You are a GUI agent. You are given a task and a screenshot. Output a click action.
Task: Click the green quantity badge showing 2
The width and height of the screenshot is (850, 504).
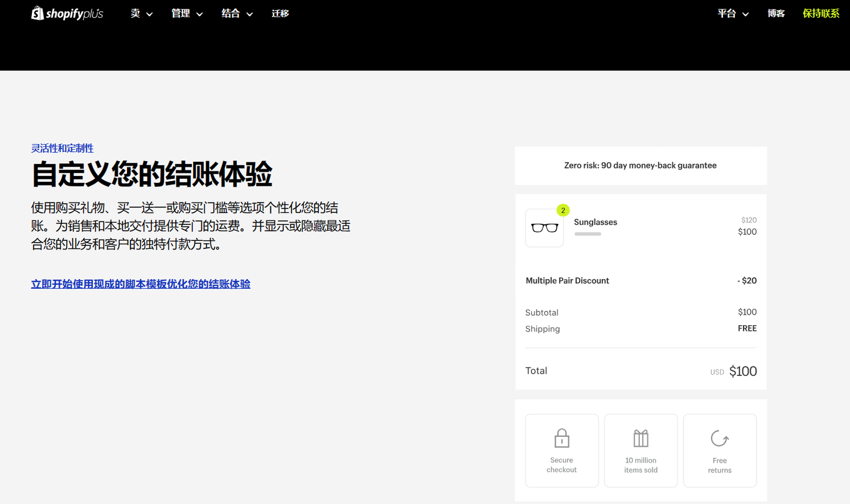563,210
